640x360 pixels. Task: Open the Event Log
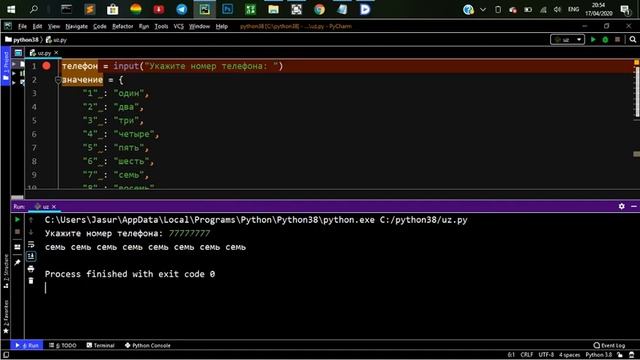coord(609,345)
